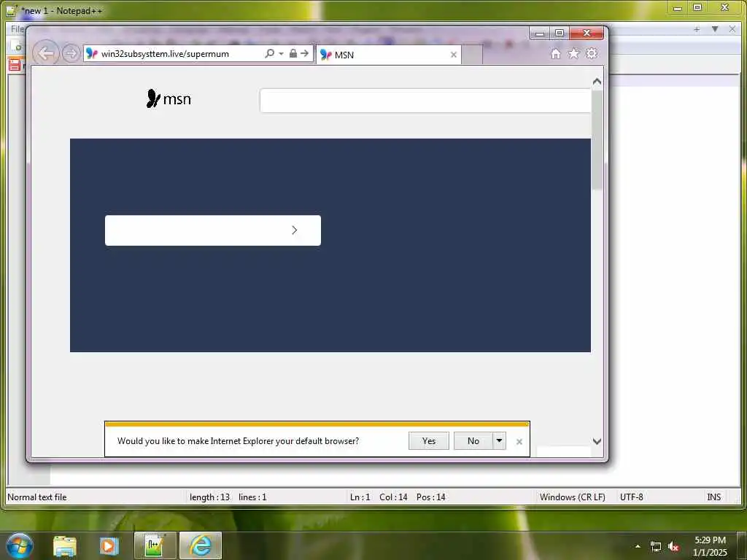
Task: Open Windows Explorer from the taskbar
Action: point(65,545)
